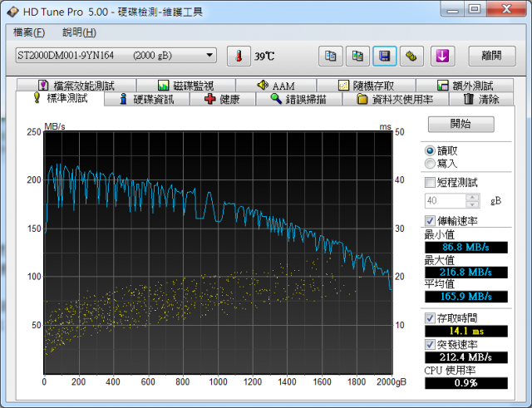Viewport: 532px width, 408px height.
Task: Toggle the 突發速率 checkbox
Action: coord(430,345)
